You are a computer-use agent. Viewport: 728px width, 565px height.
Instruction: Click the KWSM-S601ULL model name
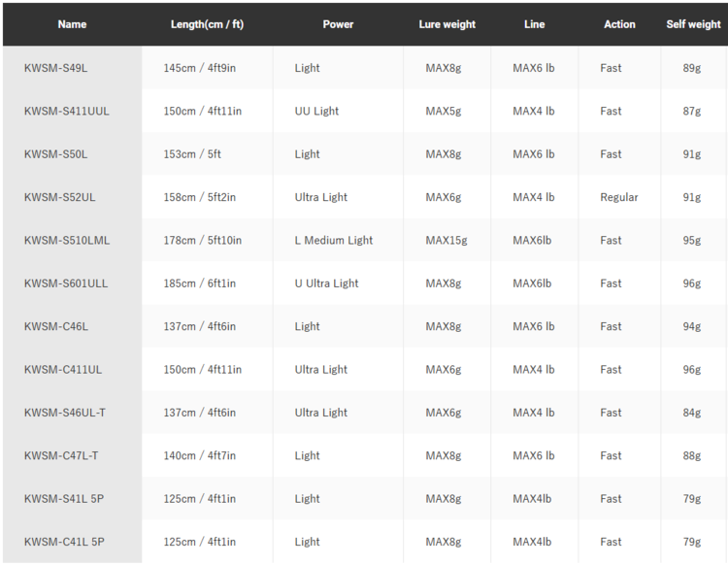coord(66,283)
